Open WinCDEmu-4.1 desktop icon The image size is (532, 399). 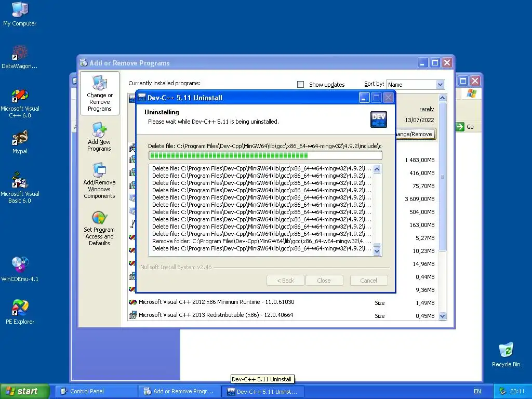20,270
